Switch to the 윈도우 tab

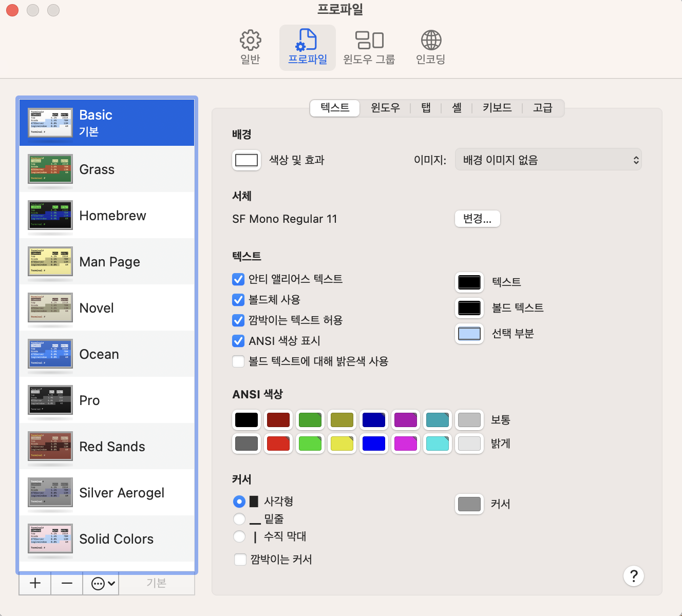[x=385, y=108]
